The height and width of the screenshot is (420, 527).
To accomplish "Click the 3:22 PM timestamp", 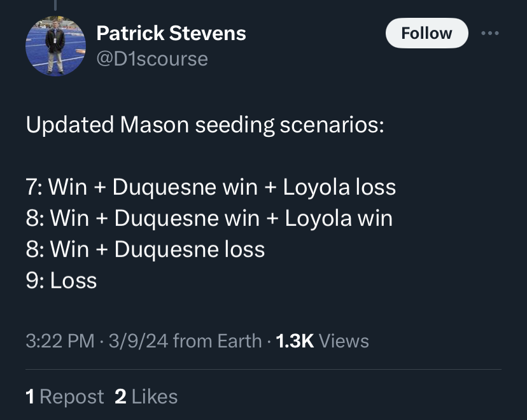I will [60, 341].
